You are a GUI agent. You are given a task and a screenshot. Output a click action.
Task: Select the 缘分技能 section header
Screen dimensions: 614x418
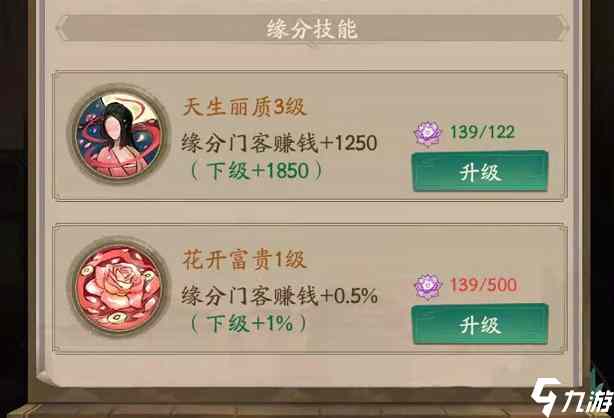pos(312,29)
